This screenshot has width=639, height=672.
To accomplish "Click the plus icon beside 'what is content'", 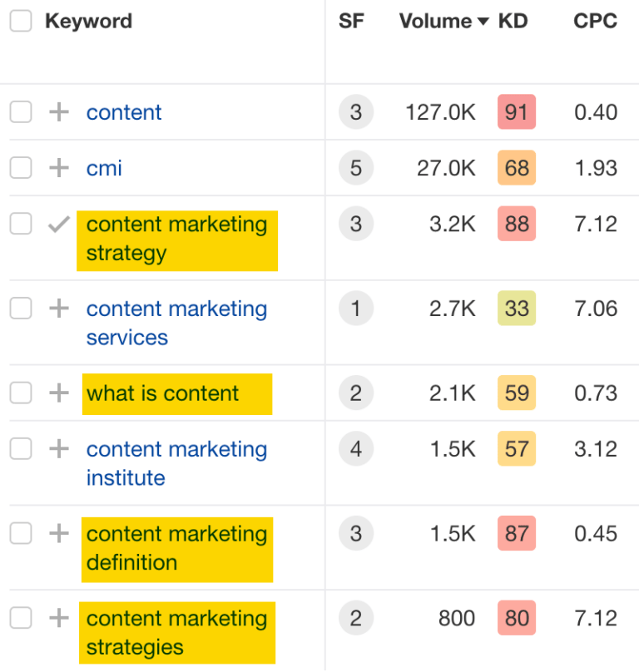I will 58,393.
